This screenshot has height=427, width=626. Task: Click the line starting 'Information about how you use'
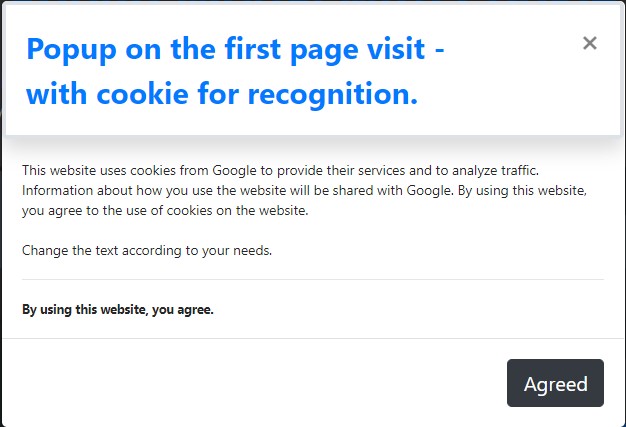tap(304, 191)
